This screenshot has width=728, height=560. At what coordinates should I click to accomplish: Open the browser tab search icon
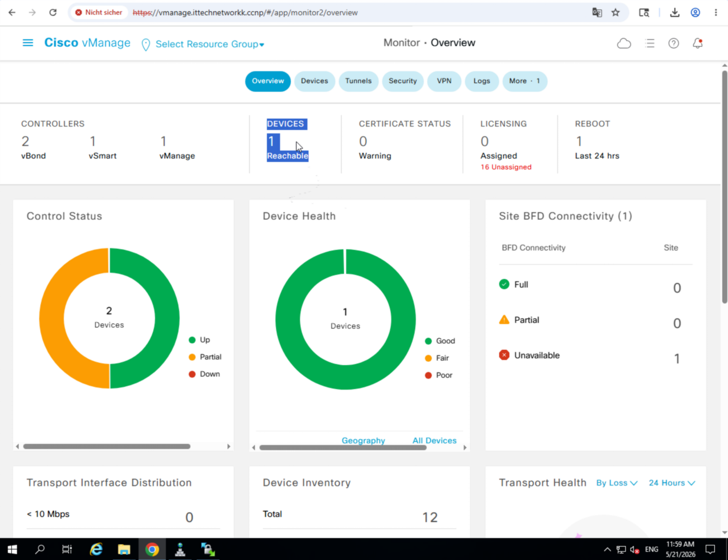(x=644, y=13)
